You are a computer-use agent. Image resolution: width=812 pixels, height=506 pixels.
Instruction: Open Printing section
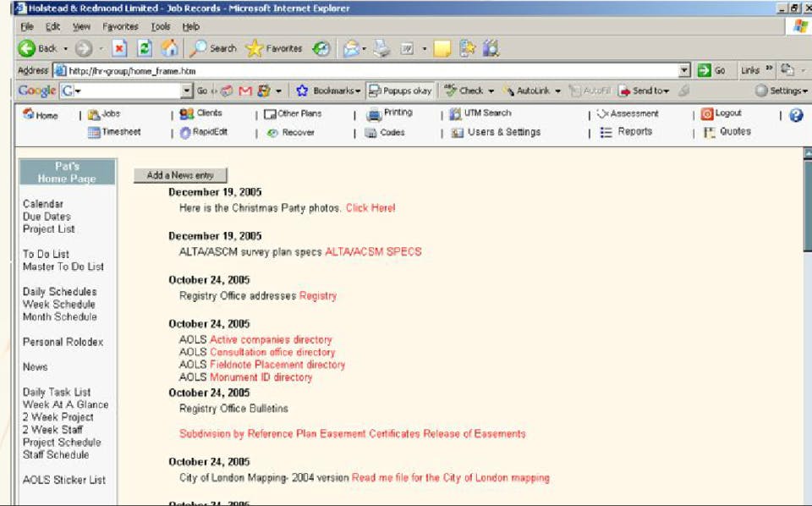pos(389,113)
